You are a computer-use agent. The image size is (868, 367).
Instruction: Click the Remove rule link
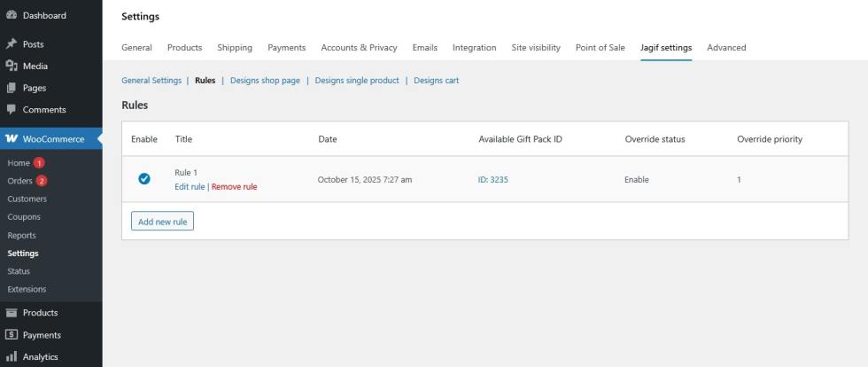click(x=235, y=187)
